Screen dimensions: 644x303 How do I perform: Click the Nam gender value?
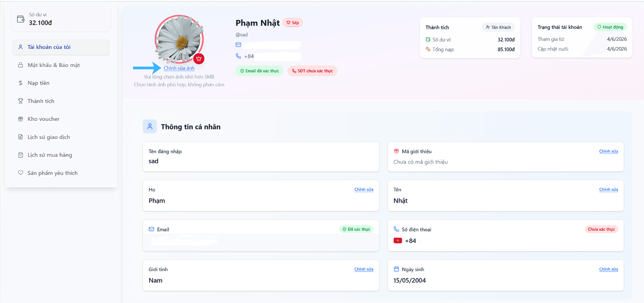(155, 280)
